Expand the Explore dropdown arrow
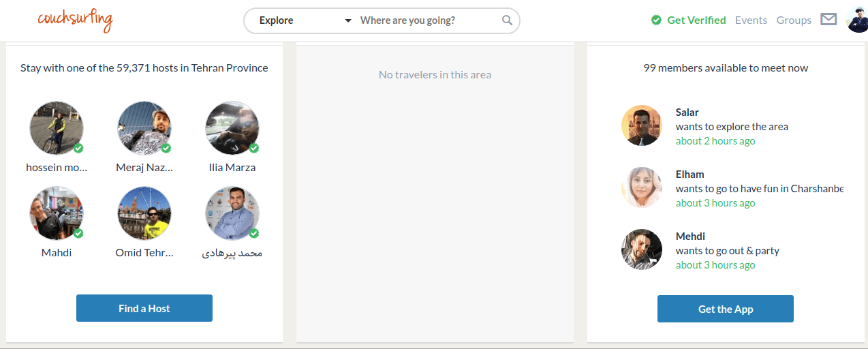 (x=347, y=20)
